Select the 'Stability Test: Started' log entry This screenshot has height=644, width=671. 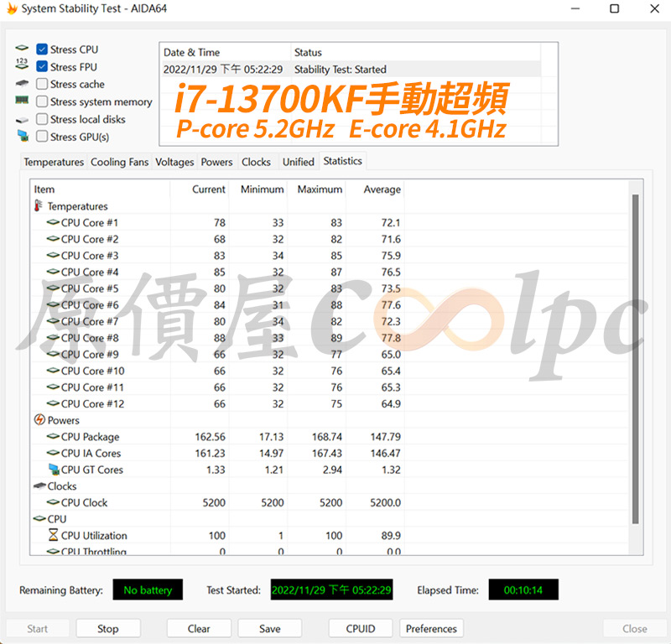coord(351,70)
